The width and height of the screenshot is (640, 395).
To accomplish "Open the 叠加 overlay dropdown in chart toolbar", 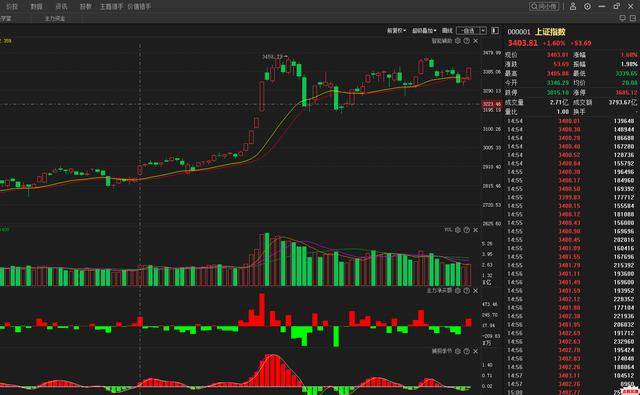I will tap(424, 31).
